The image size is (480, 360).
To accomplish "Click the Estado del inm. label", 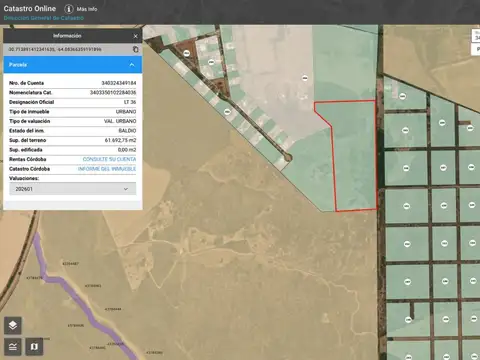I will click(27, 131).
